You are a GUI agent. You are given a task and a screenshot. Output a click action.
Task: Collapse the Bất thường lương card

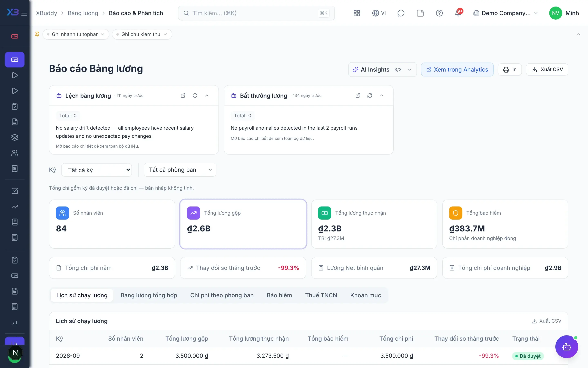coord(381,95)
